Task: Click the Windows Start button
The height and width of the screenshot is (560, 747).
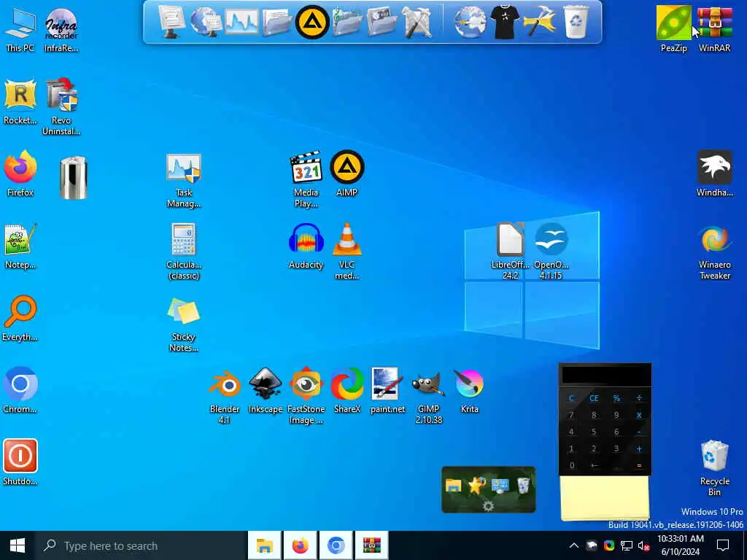Action: [x=18, y=545]
